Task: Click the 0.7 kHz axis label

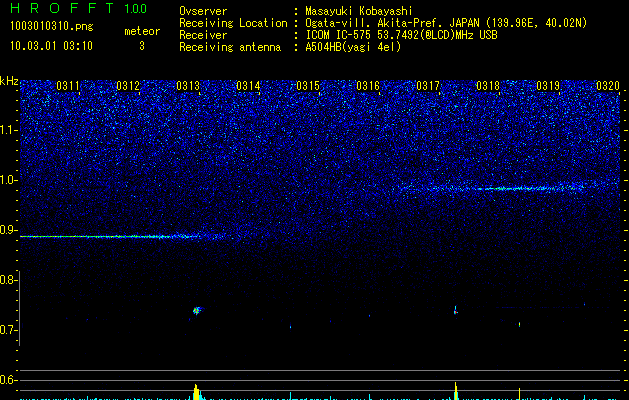Action: pos(9,330)
